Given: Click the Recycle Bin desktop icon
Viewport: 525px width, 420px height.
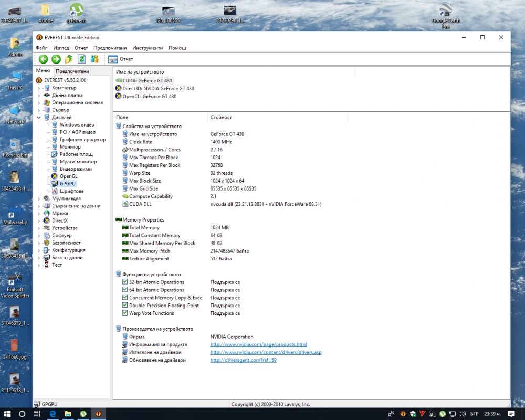Looking at the screenshot, I should pos(15,148).
